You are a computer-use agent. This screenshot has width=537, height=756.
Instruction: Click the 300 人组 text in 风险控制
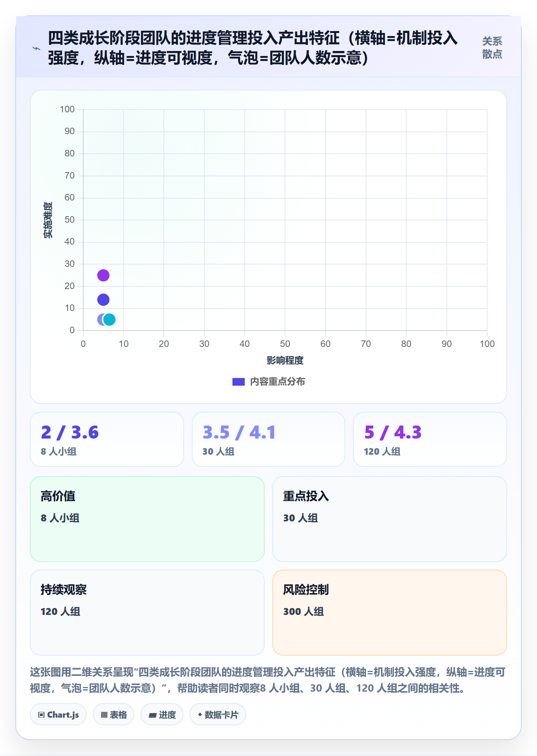[x=303, y=611]
